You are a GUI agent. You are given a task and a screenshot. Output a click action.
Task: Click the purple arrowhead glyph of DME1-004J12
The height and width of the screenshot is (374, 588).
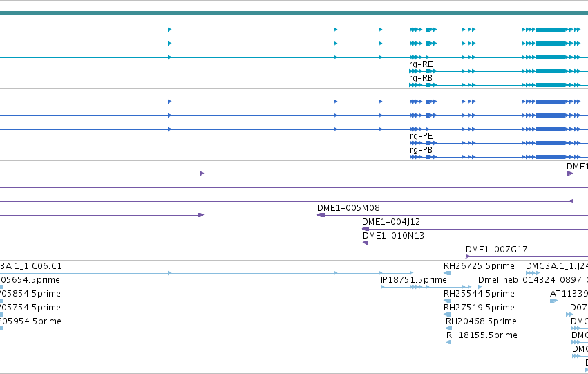point(366,229)
